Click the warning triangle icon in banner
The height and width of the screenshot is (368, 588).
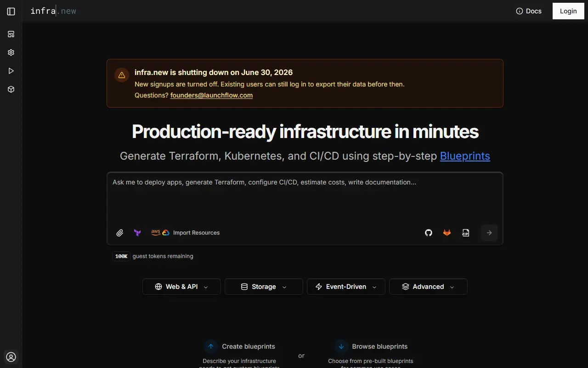(x=122, y=75)
